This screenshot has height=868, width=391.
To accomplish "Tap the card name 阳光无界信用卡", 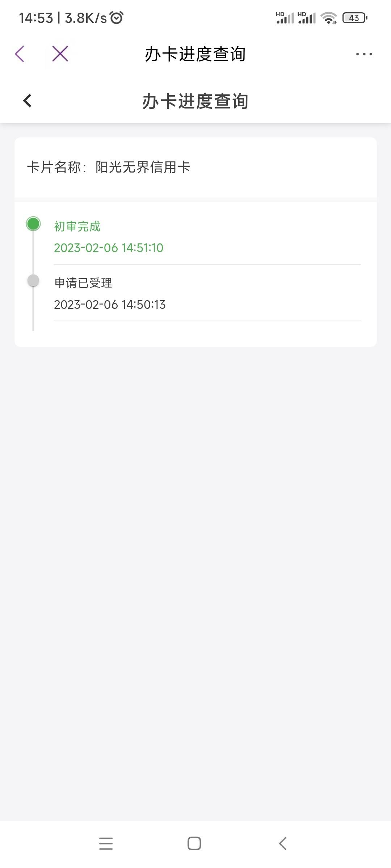I will (143, 167).
